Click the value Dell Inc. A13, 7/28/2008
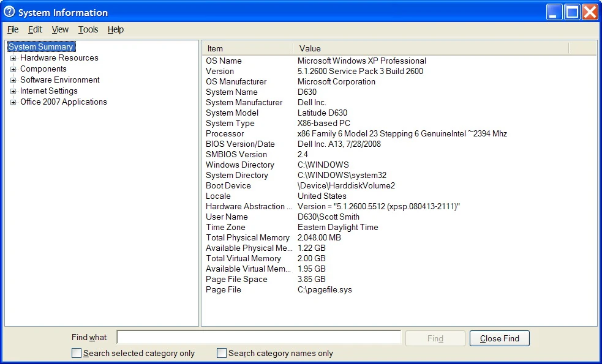602x364 pixels. (x=339, y=144)
